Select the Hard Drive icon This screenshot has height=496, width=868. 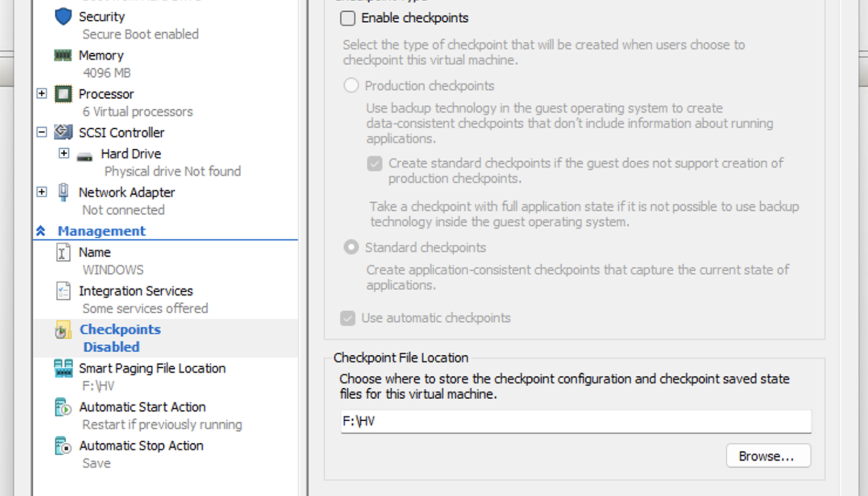[85, 155]
